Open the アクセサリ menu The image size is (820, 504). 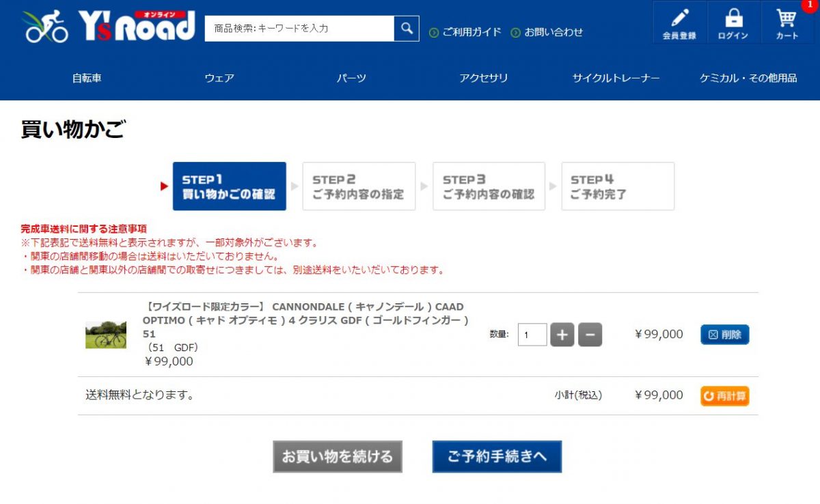[x=484, y=78]
